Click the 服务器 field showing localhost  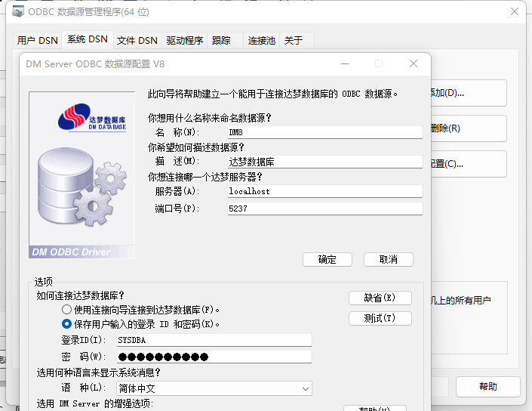(x=325, y=191)
